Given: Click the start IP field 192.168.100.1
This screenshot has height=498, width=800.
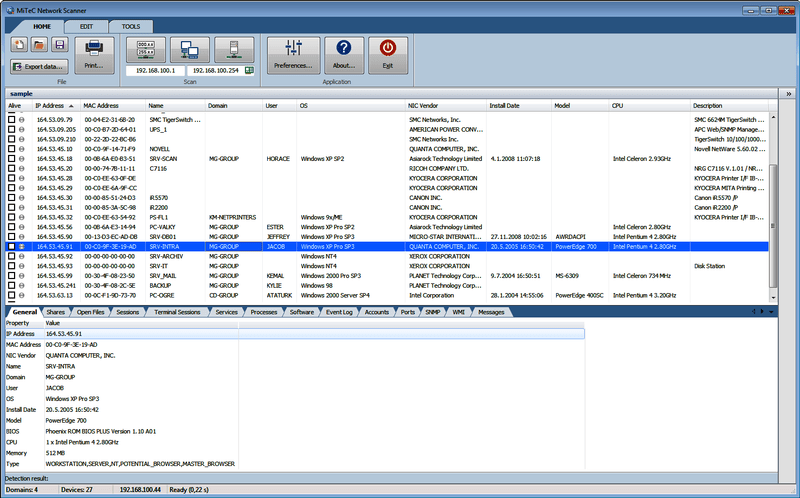Looking at the screenshot, I should pos(156,70).
